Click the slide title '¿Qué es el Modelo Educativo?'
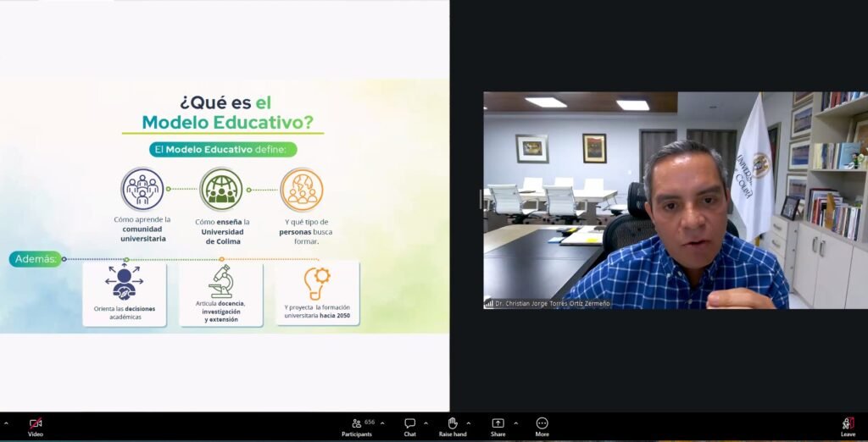Screen dimensions: 868x442 227,113
